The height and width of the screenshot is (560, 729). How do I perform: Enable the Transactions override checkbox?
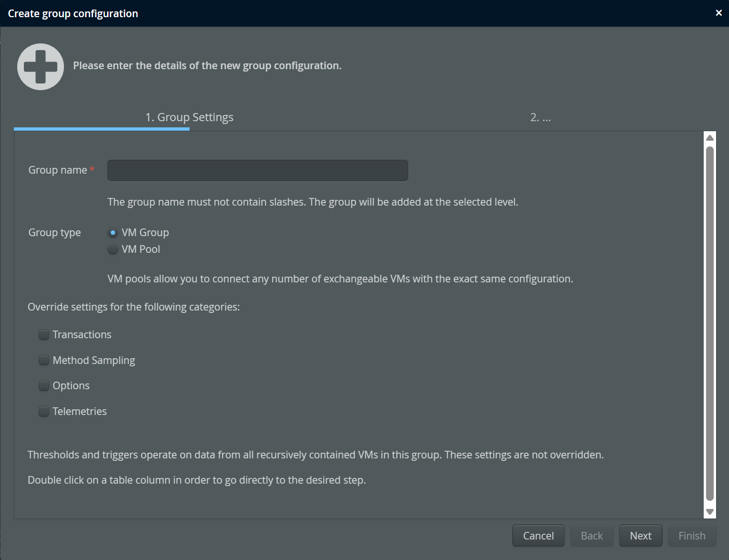[44, 335]
